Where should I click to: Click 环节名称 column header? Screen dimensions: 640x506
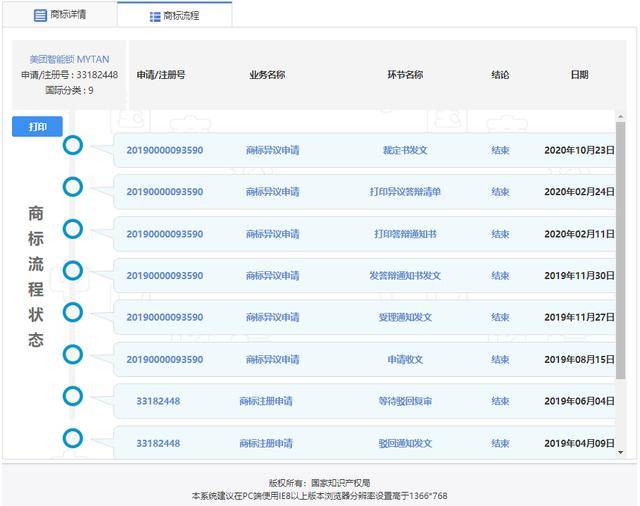405,75
